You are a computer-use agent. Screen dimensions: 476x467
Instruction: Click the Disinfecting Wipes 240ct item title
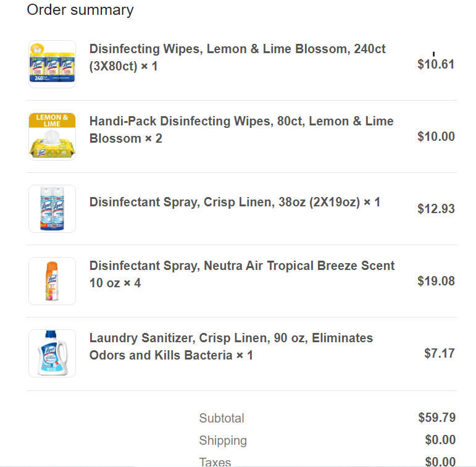click(x=238, y=57)
